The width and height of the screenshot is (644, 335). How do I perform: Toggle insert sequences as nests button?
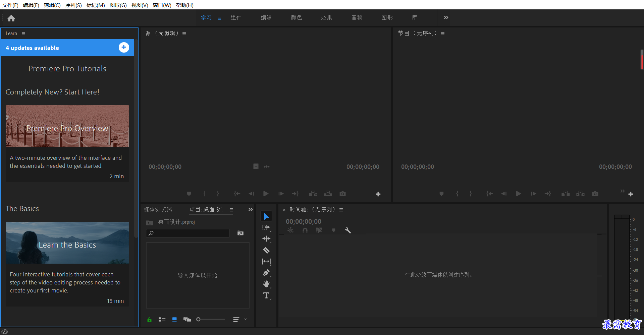click(290, 230)
